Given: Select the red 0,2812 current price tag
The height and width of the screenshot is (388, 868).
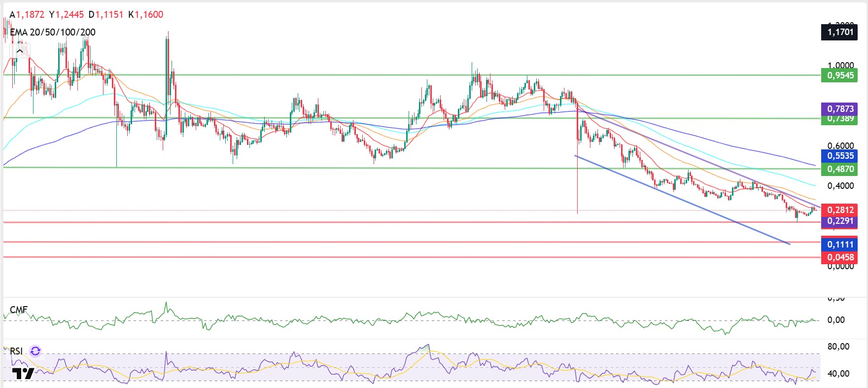Looking at the screenshot, I should click(x=840, y=210).
